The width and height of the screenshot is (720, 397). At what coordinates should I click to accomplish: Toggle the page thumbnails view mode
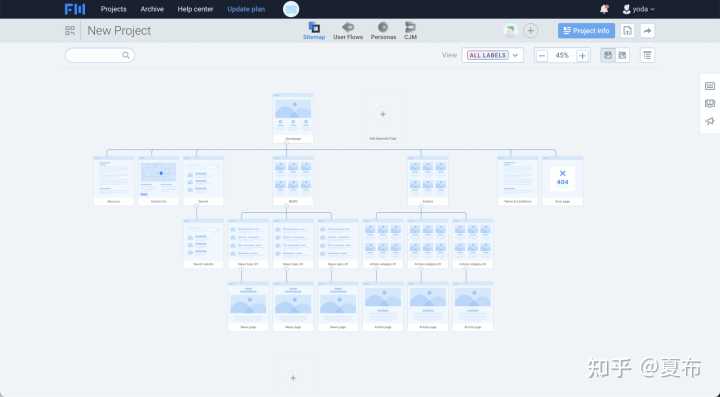(x=608, y=55)
